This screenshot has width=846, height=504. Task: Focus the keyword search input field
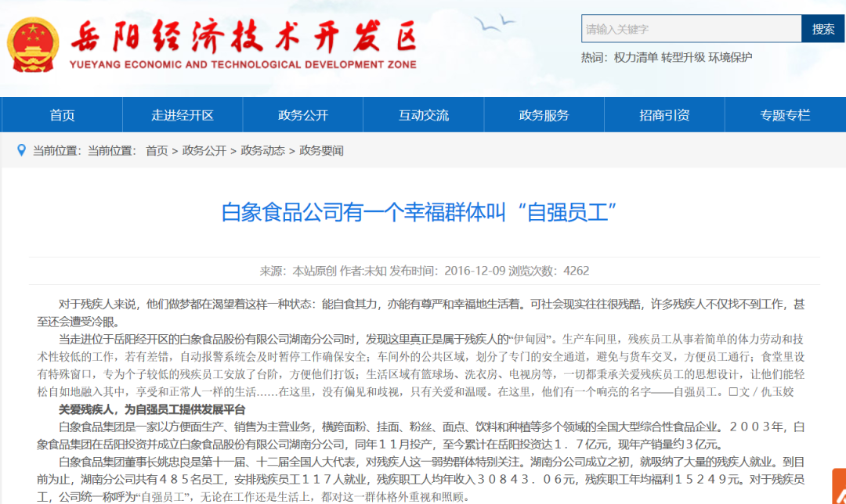[x=691, y=29]
